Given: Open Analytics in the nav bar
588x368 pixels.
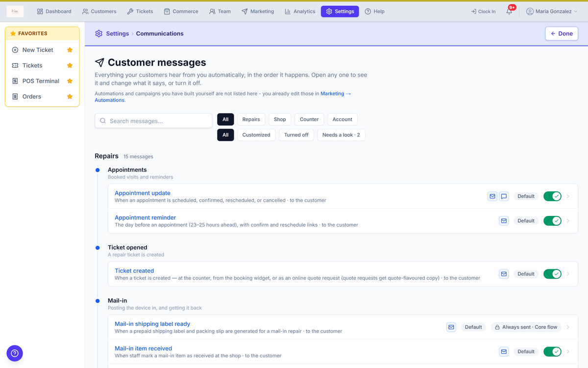Looking at the screenshot, I should coord(300,11).
